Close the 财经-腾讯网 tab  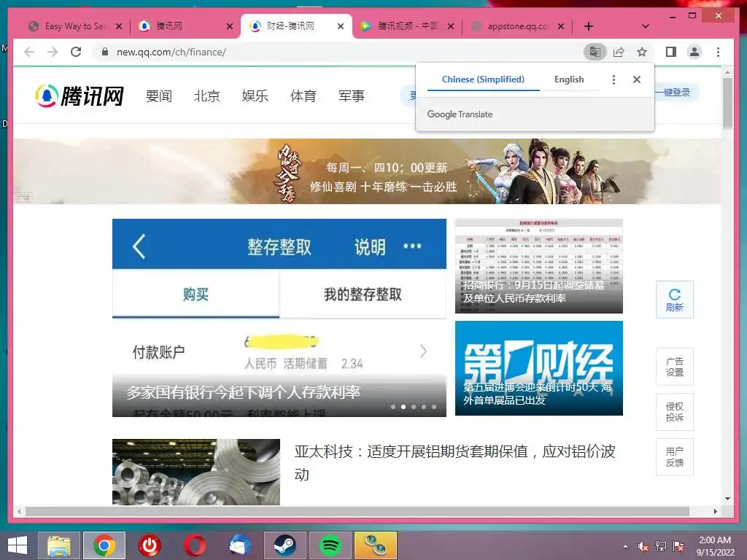click(x=340, y=26)
